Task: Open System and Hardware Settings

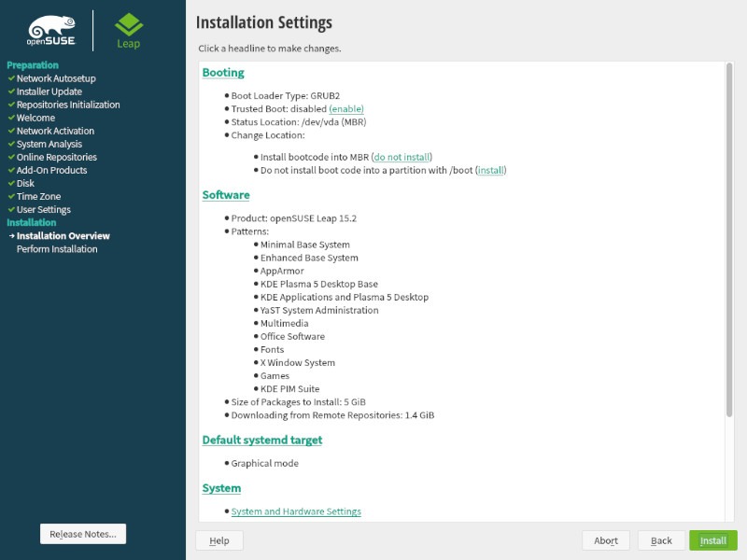Action: click(294, 511)
